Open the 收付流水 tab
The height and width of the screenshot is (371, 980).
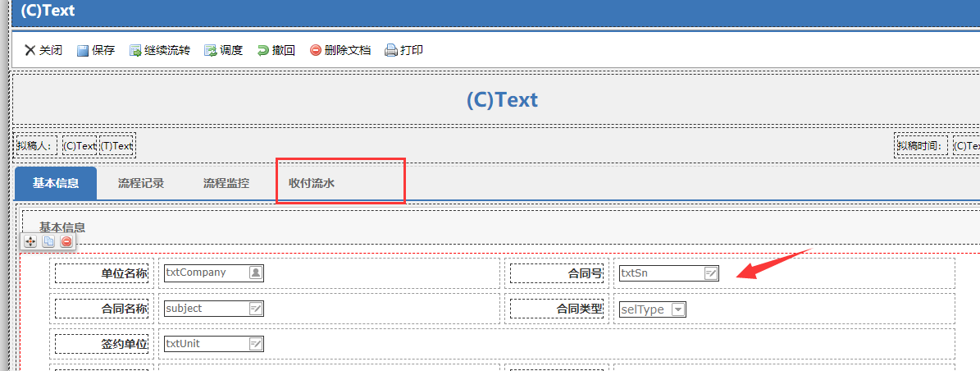point(312,183)
